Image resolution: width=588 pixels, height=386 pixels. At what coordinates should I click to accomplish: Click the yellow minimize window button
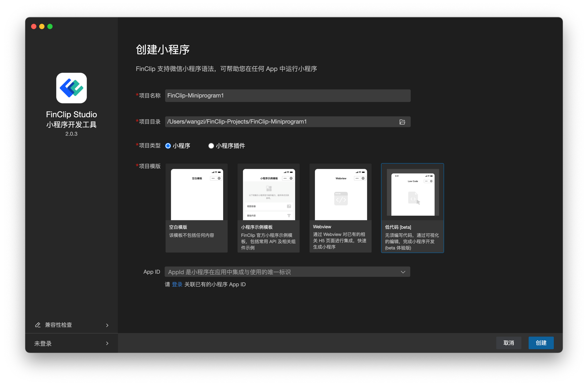[42, 27]
